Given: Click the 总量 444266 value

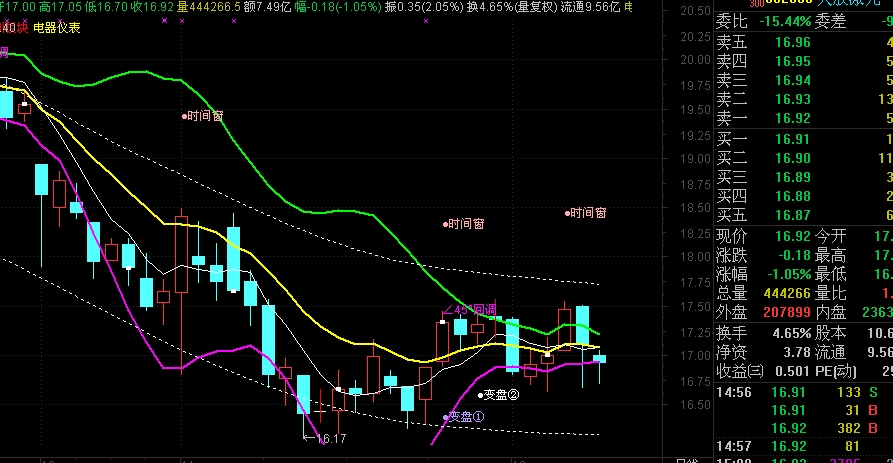Looking at the screenshot, I should tap(787, 293).
